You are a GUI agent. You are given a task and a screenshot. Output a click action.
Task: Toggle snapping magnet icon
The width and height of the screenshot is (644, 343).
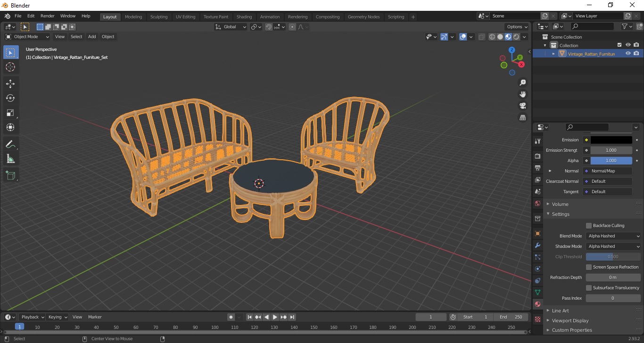tap(269, 27)
